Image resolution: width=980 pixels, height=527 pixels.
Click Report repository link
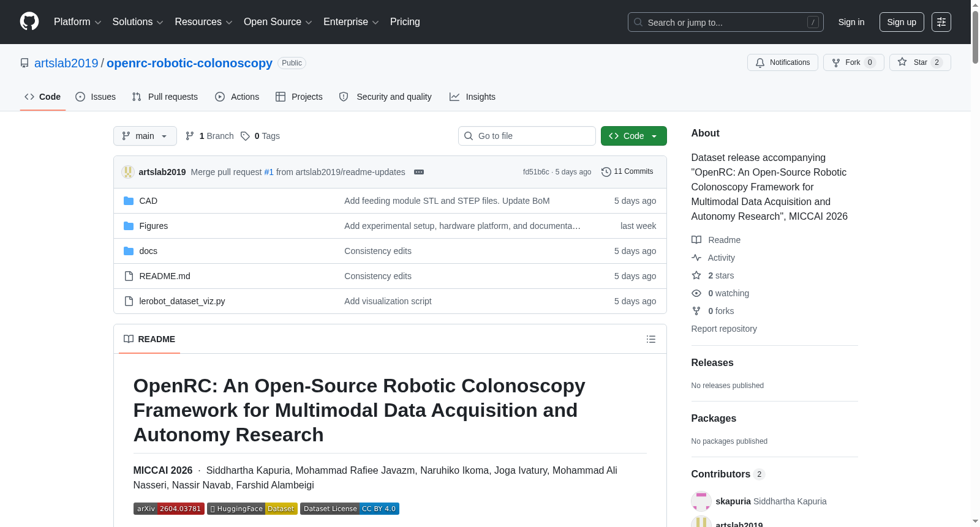[x=724, y=329]
